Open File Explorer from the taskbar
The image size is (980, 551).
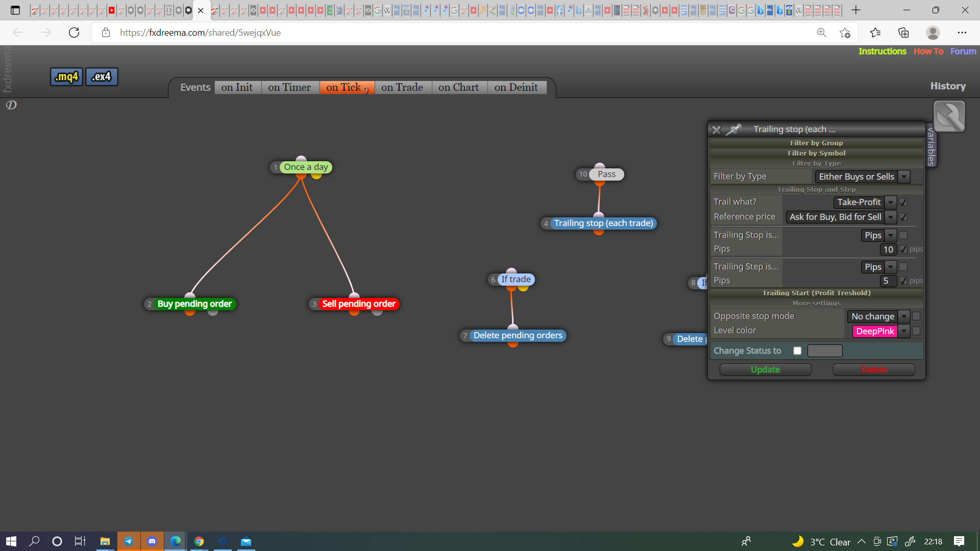105,541
